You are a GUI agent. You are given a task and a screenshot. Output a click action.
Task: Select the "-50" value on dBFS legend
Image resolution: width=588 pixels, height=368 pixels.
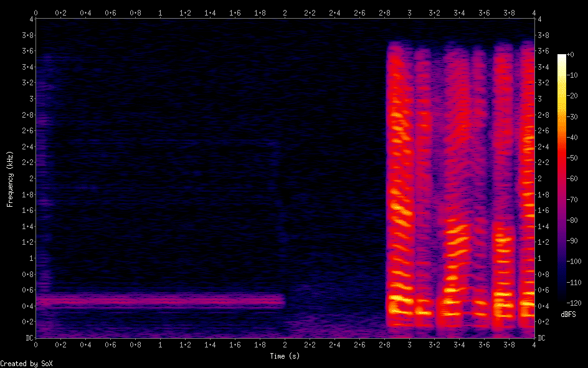point(572,158)
